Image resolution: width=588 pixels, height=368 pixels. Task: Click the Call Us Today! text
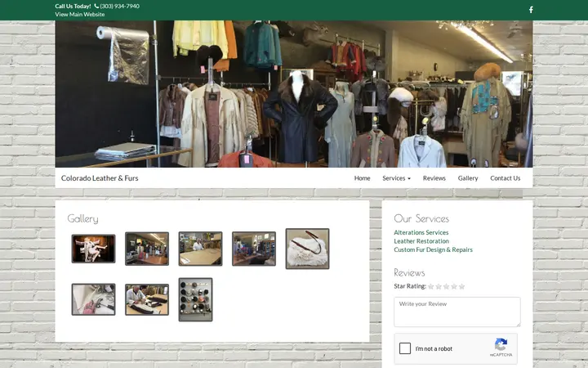click(x=73, y=6)
